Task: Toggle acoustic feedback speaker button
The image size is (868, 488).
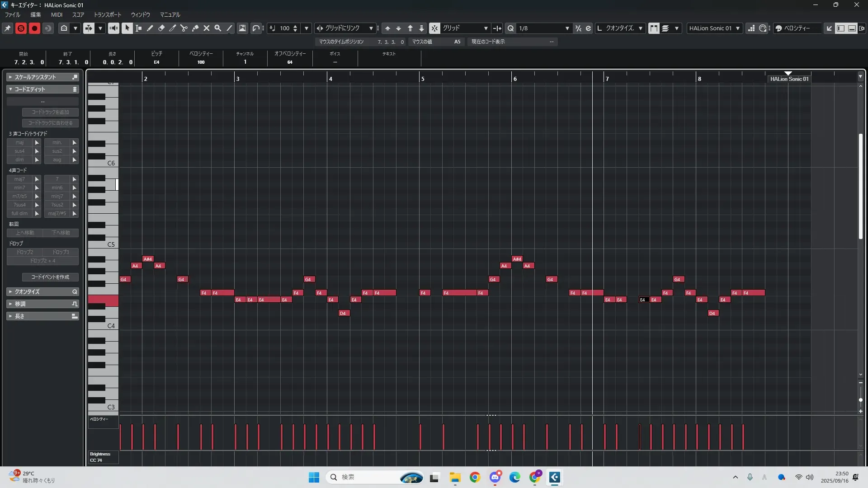Action: (113, 28)
